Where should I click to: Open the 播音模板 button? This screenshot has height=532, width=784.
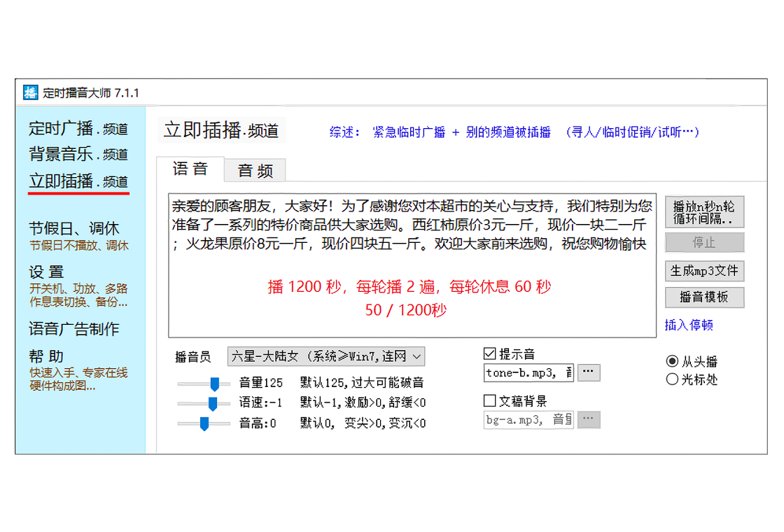[x=704, y=297]
